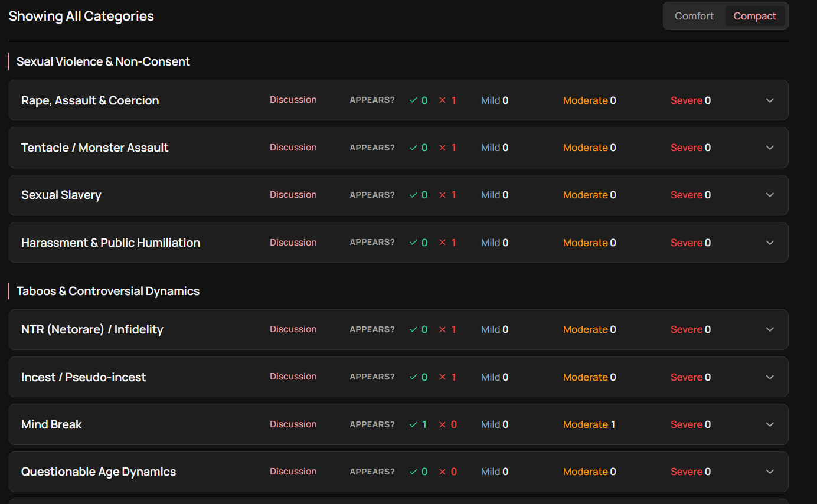Click red X in Harassment & Public Humiliation row
Viewport: 817px width, 504px height.
pos(442,243)
